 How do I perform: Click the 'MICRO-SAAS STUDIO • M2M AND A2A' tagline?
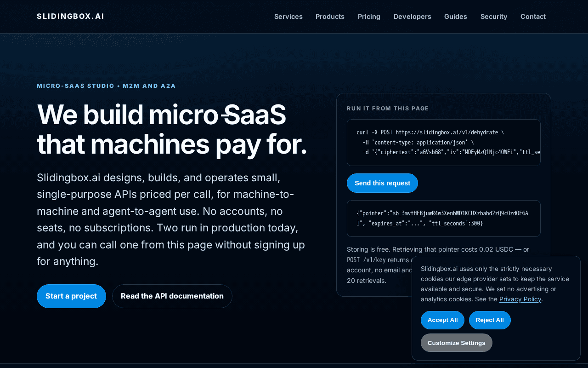[x=106, y=86]
